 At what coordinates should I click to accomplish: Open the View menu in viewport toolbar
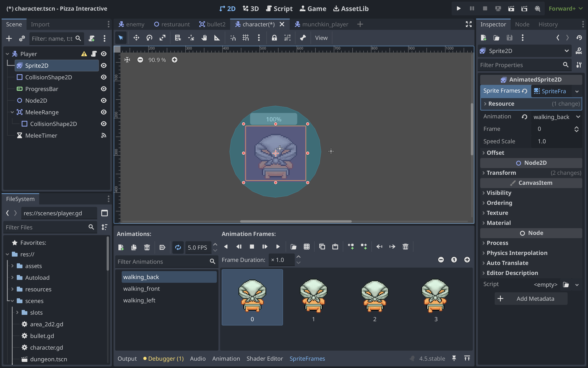pyautogui.click(x=321, y=38)
